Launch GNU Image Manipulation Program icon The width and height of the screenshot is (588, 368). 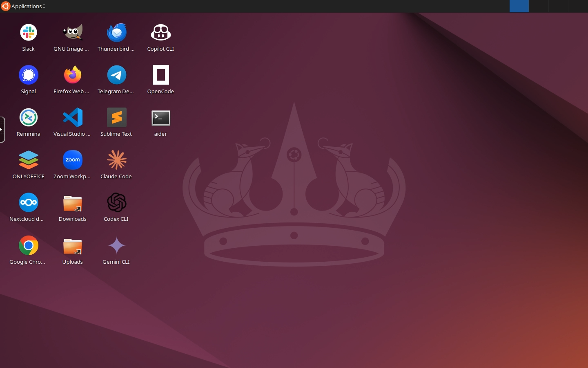[73, 33]
